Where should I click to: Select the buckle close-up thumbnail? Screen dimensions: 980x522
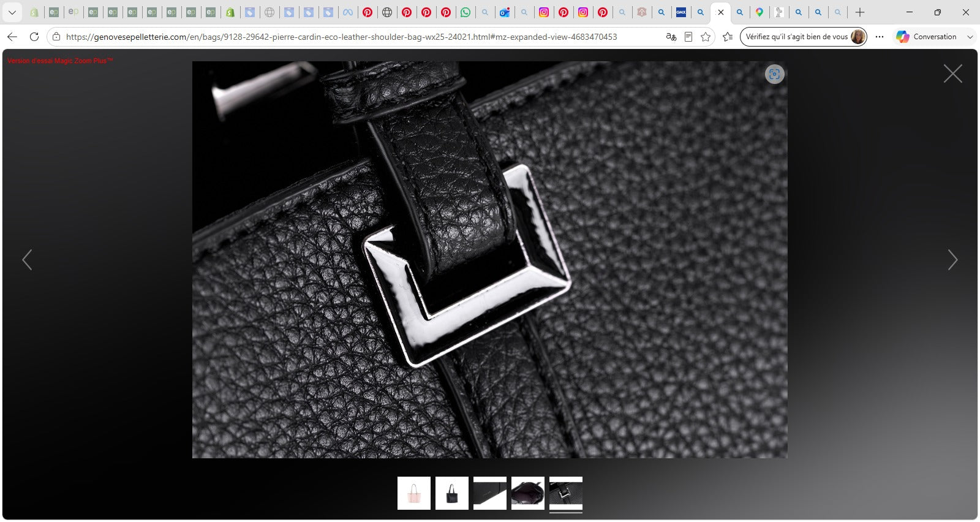tap(566, 493)
